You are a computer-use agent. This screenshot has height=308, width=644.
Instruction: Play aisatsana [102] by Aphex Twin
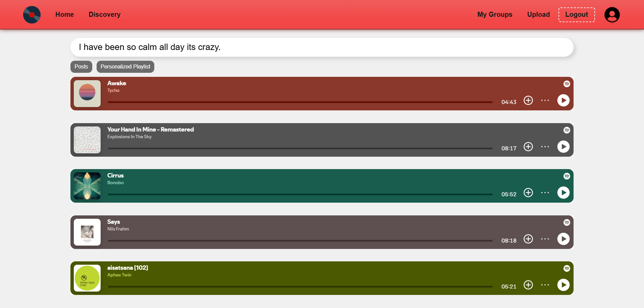tap(563, 285)
